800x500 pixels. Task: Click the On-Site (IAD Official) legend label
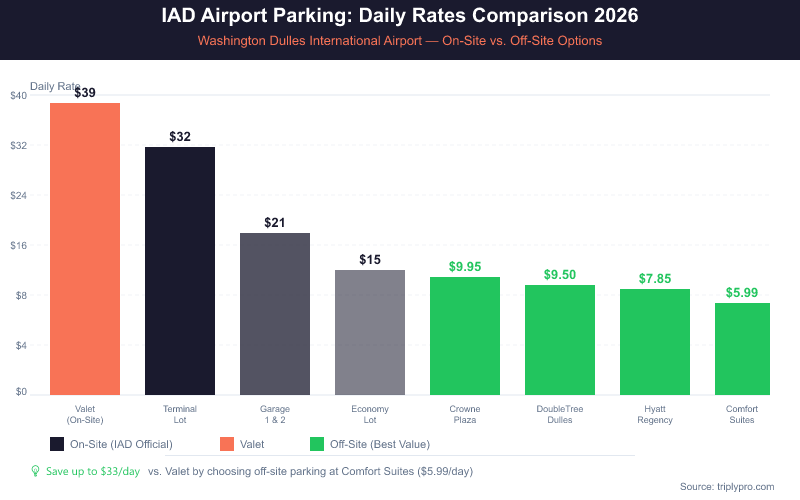pos(125,444)
